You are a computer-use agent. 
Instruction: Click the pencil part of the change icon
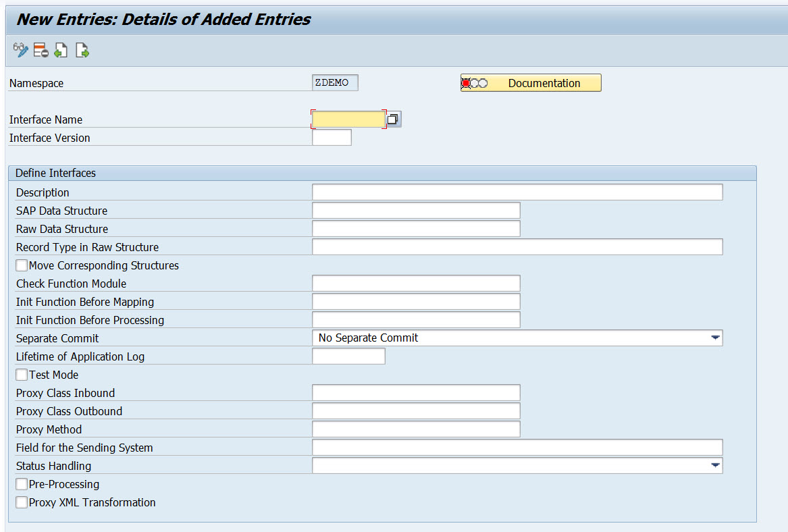pyautogui.click(x=23, y=53)
